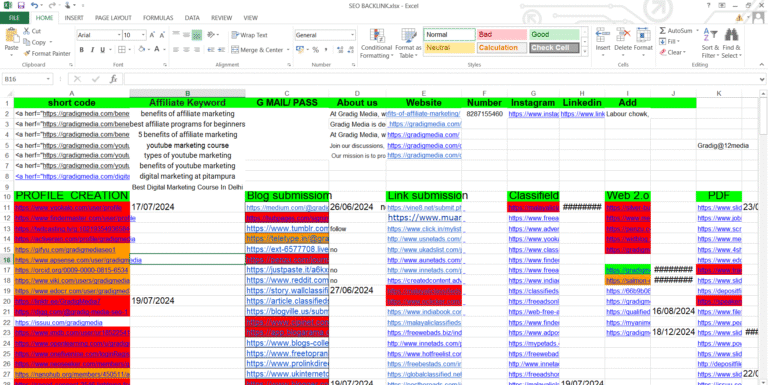Open Format as Table gallery

pos(408,43)
